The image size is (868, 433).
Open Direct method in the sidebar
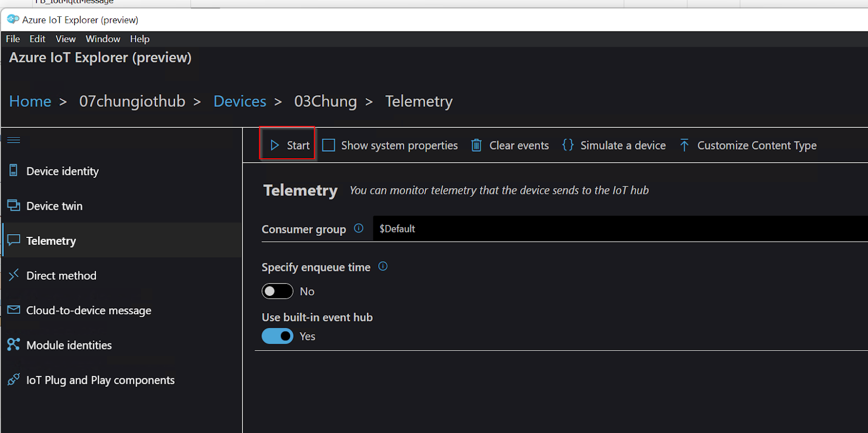(122, 275)
